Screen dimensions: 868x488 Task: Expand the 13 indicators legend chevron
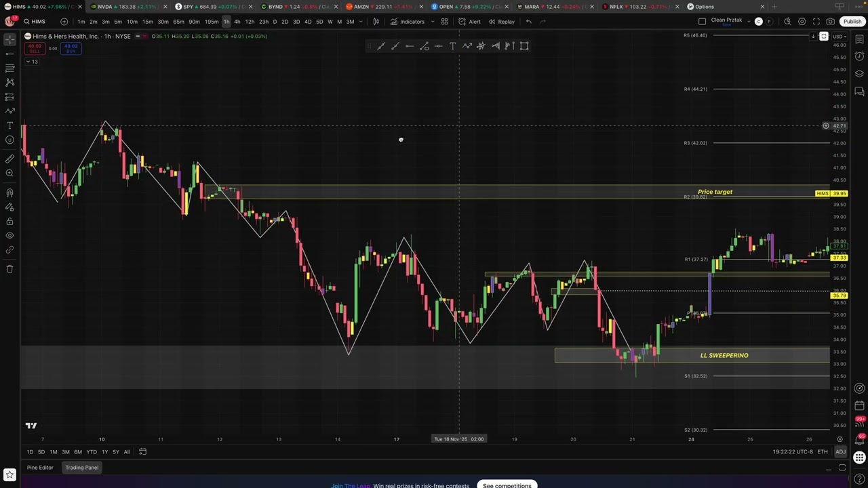pos(31,62)
